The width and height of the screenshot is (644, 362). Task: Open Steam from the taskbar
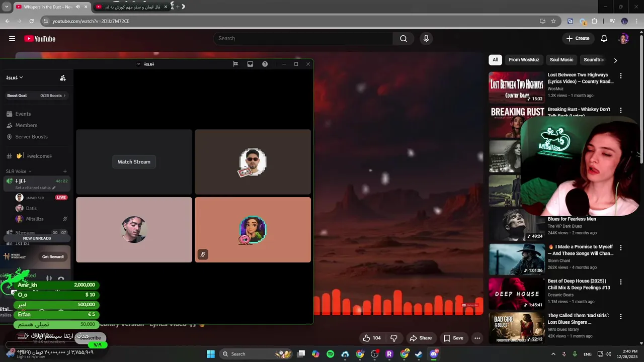(419, 354)
